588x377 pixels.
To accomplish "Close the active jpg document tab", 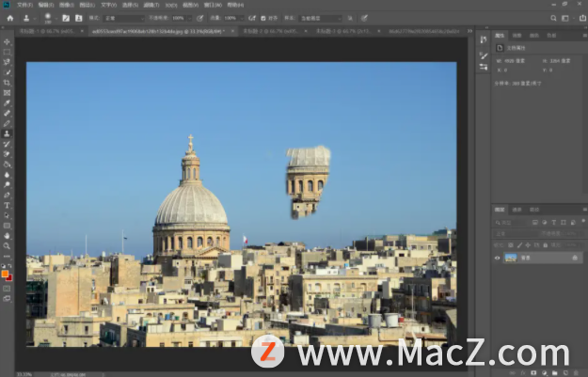I will [x=232, y=31].
